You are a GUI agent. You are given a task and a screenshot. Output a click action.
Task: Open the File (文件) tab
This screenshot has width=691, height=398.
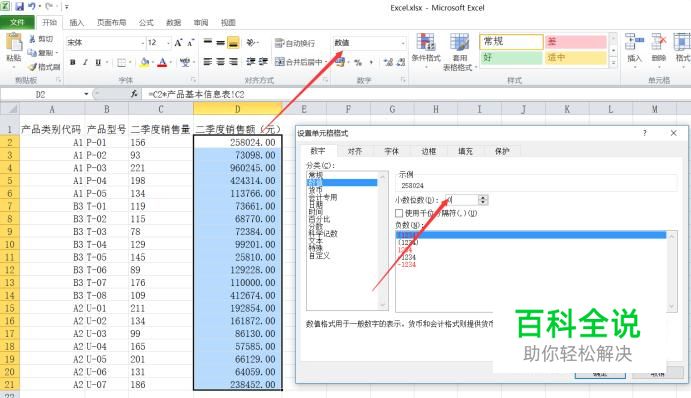pos(17,22)
